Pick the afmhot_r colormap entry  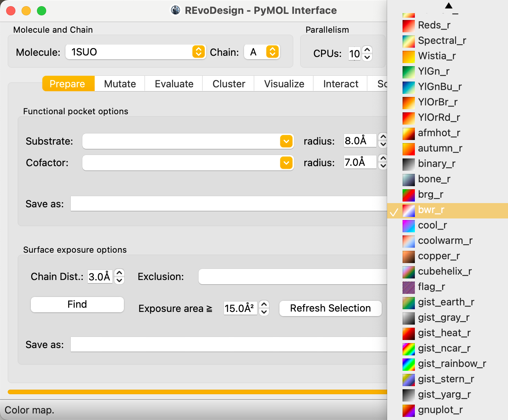[447, 133]
